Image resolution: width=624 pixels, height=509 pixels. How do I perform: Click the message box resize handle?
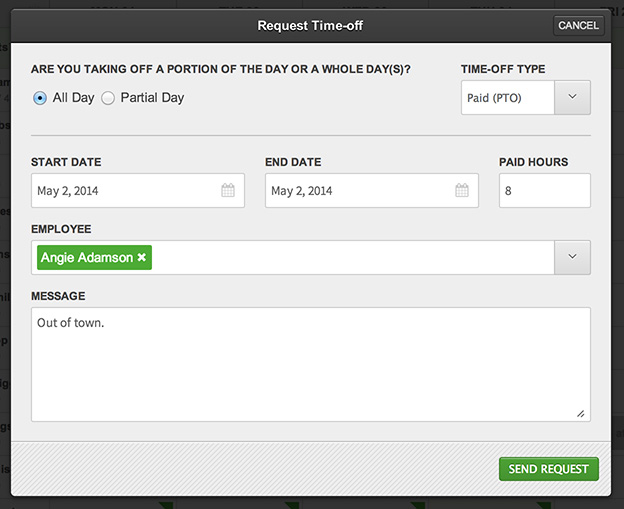tap(581, 414)
